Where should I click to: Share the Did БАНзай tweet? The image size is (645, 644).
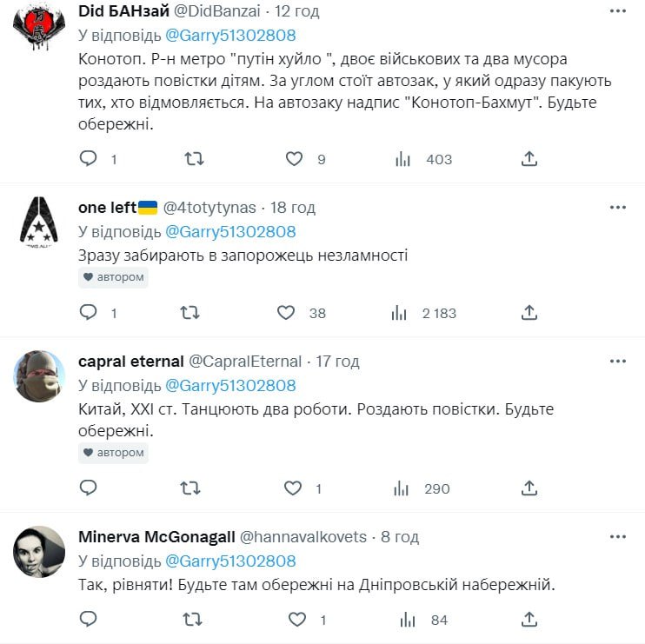(x=529, y=159)
